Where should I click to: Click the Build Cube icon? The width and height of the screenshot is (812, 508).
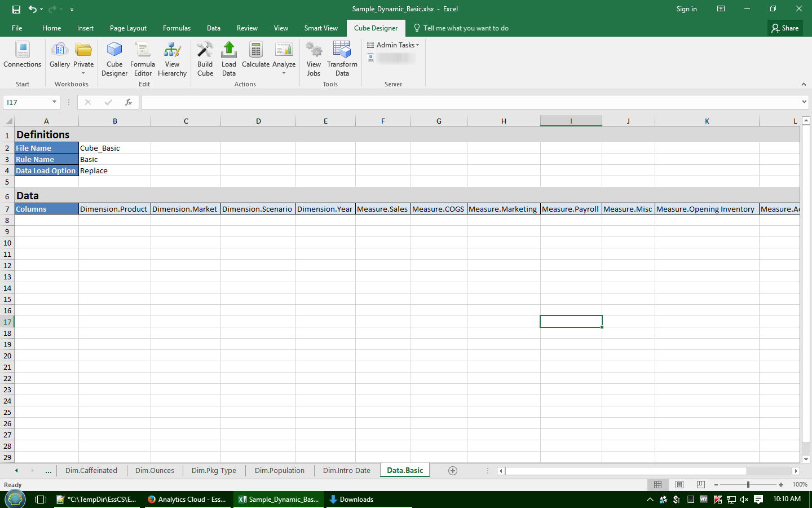tap(205, 59)
